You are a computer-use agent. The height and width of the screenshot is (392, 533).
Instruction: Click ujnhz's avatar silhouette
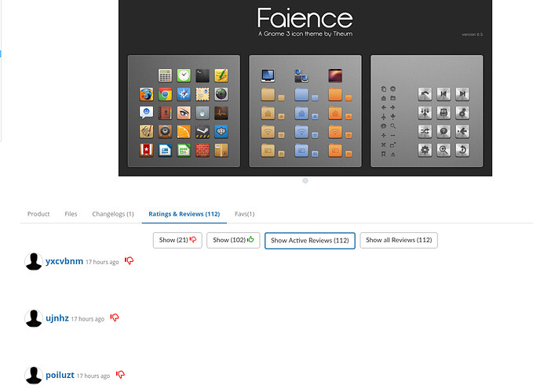(34, 318)
